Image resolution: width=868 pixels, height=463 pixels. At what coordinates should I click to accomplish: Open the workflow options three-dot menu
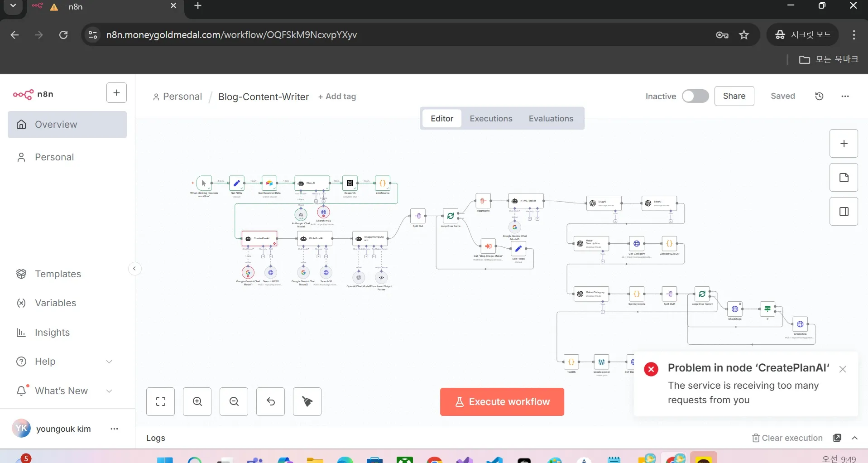845,96
